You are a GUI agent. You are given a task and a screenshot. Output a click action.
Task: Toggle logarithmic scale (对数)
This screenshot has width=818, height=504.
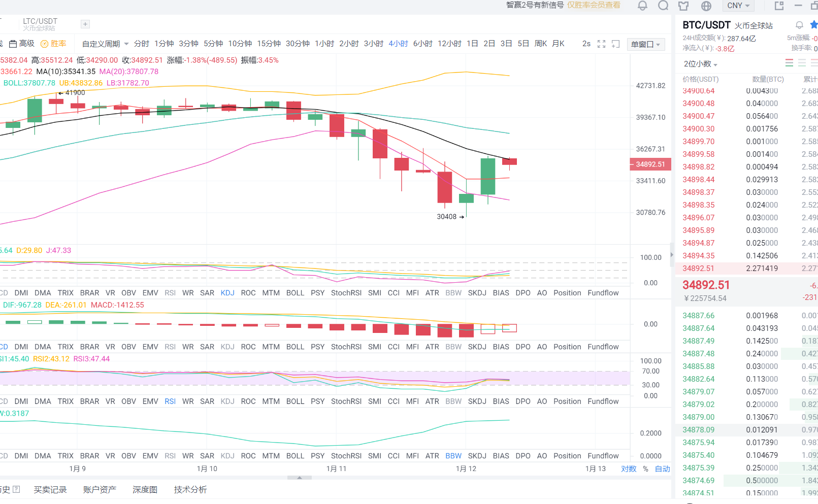coord(629,468)
